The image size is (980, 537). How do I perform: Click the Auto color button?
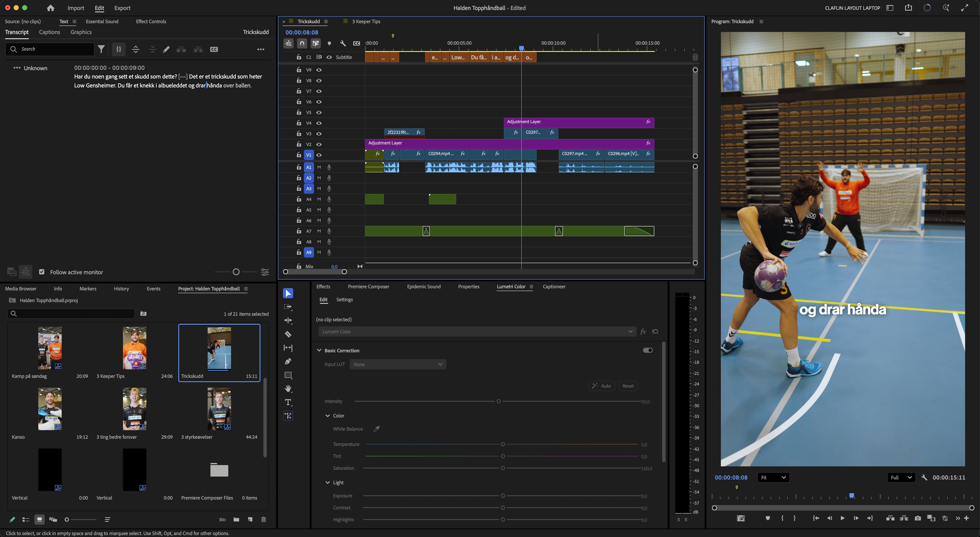pyautogui.click(x=602, y=386)
